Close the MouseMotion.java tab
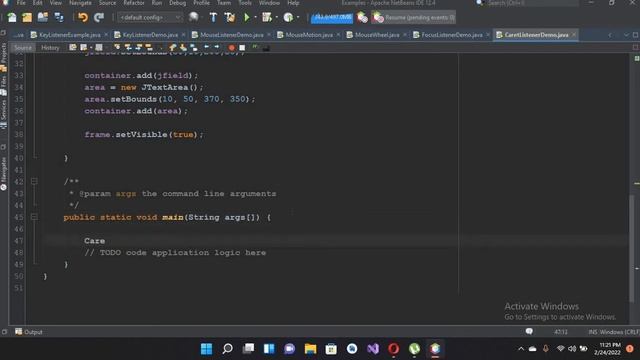Screen dimensions: 640x360 pos(338,35)
